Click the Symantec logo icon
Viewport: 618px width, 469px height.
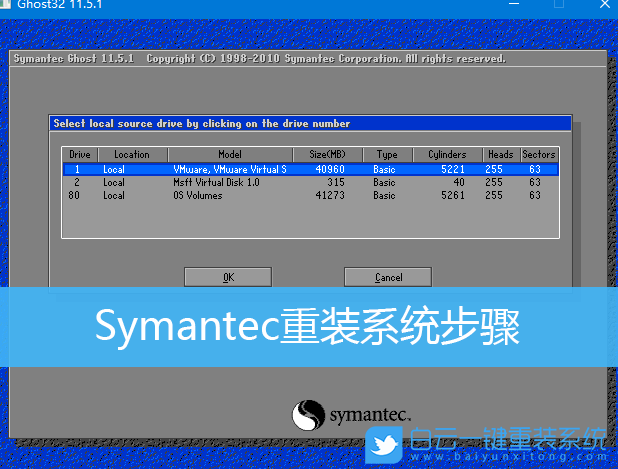(x=308, y=415)
